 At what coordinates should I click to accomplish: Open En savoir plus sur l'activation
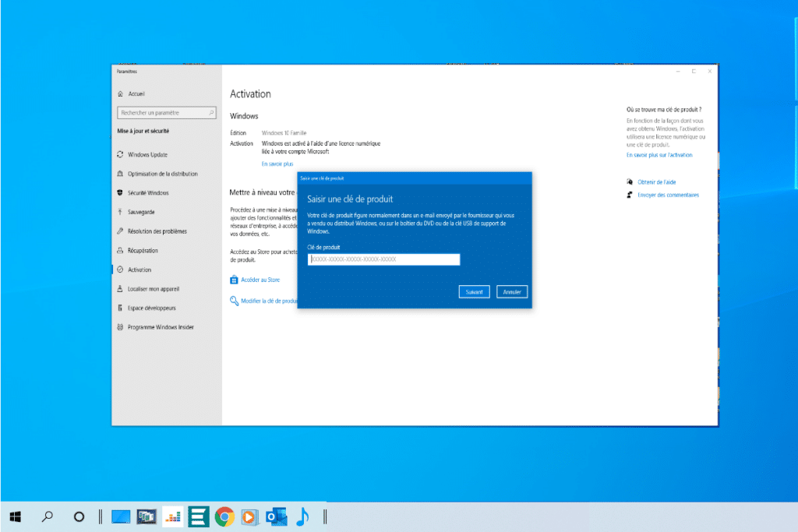pos(659,154)
